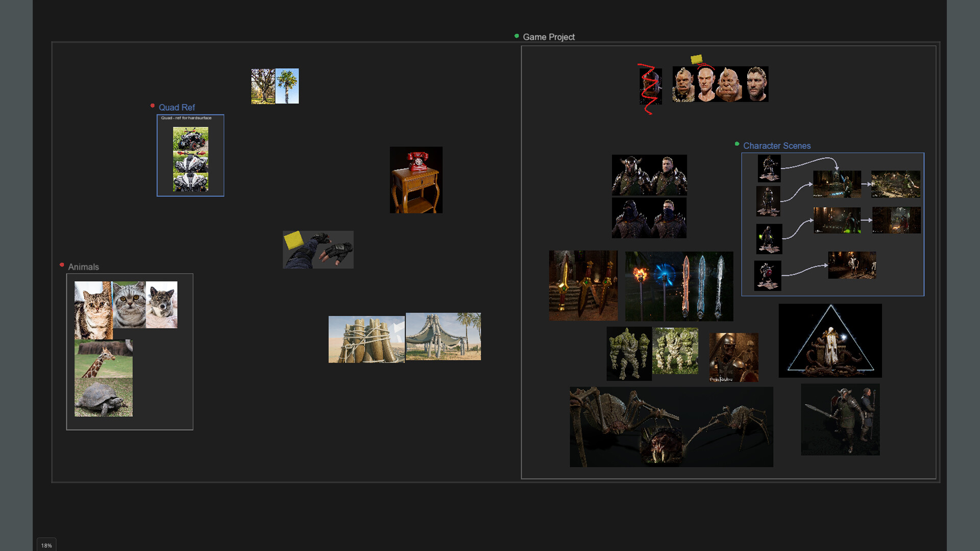Select the green-glow dark corridor scene image
This screenshot has width=980, height=551.
tap(837, 220)
